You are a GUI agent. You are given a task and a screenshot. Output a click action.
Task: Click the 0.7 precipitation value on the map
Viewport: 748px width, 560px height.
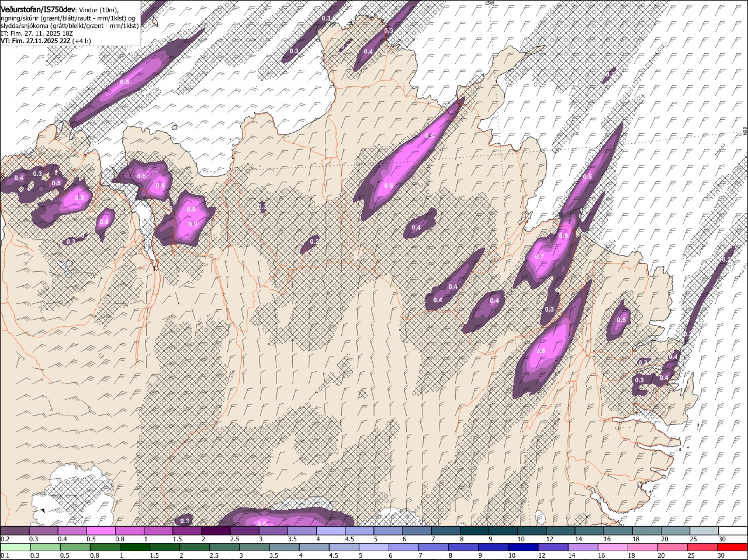coord(539,257)
